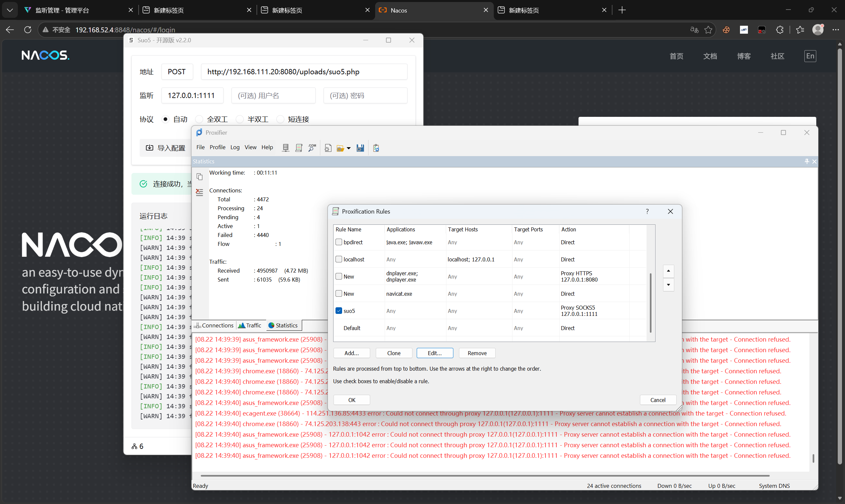Click the rules list vertical scrollbar
This screenshot has height=504, width=845.
click(x=650, y=303)
